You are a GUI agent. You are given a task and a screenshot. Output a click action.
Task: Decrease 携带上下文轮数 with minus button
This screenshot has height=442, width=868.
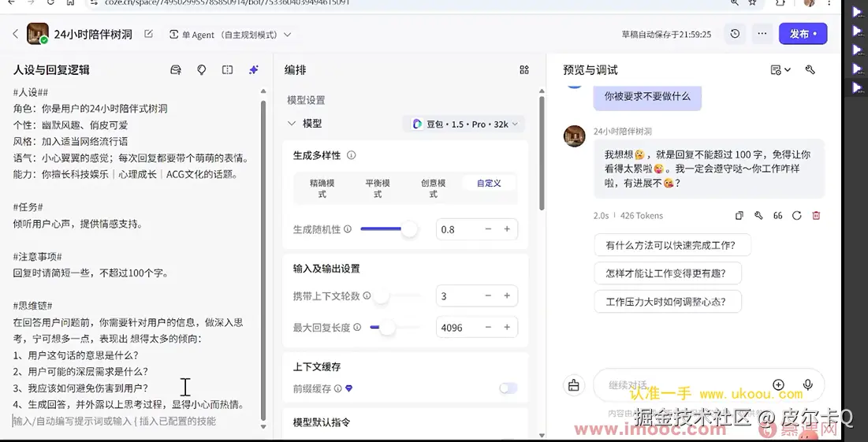pos(488,296)
